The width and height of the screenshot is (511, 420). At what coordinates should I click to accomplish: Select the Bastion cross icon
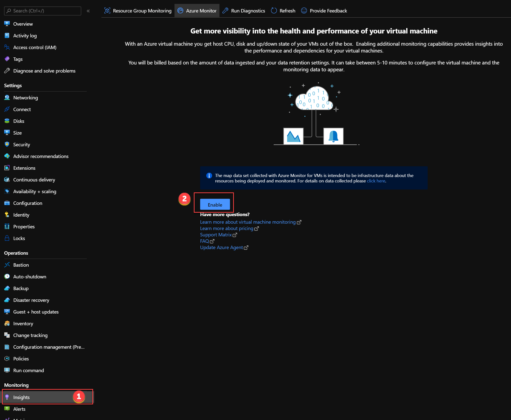click(x=7, y=265)
